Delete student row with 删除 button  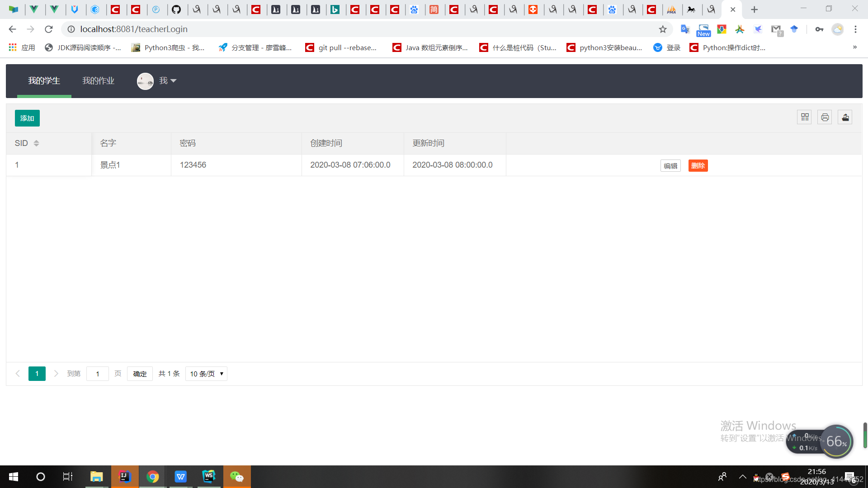698,166
